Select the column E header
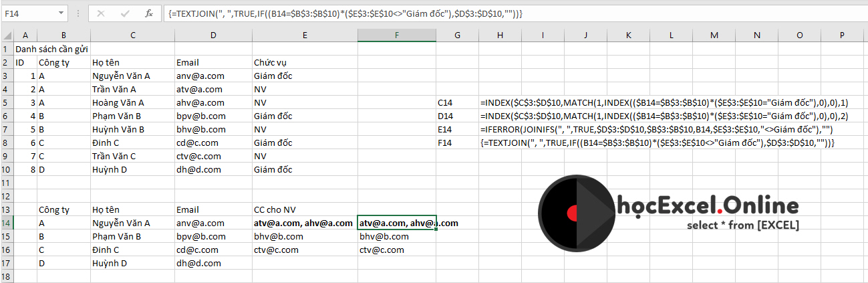The height and width of the screenshot is (283, 868). click(x=304, y=35)
